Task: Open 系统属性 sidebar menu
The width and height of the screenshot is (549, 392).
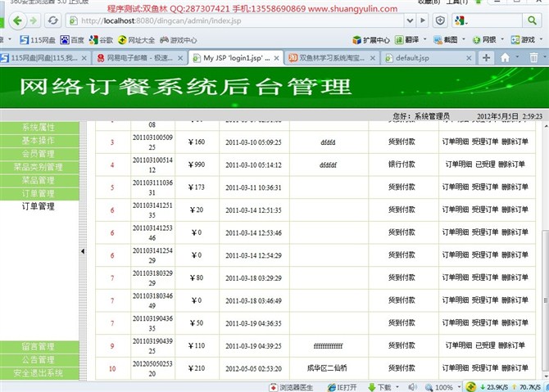Action: point(39,128)
